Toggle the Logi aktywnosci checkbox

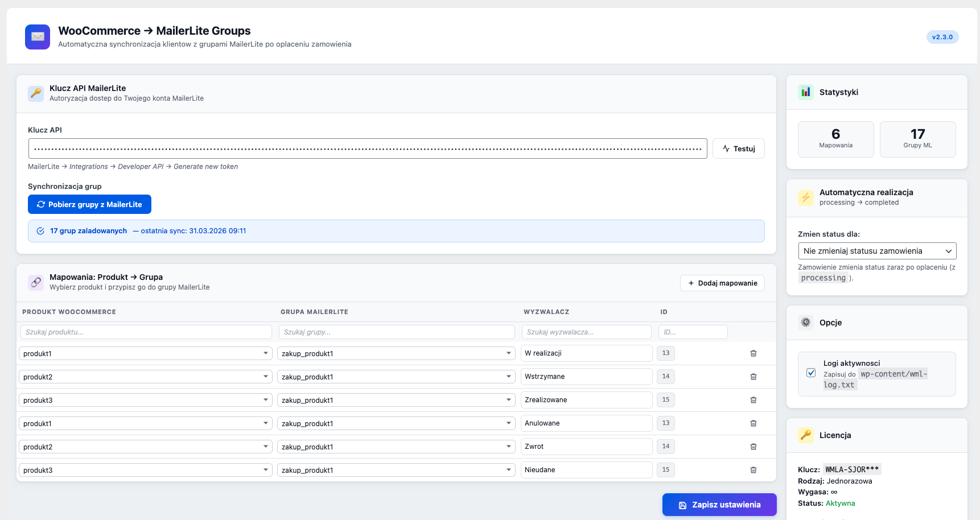pos(811,373)
